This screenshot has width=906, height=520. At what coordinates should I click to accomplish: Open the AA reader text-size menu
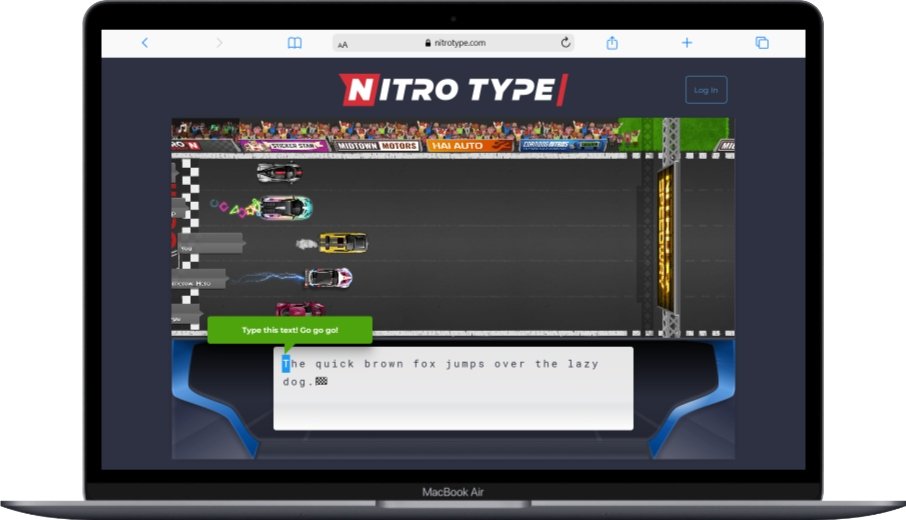pos(343,44)
